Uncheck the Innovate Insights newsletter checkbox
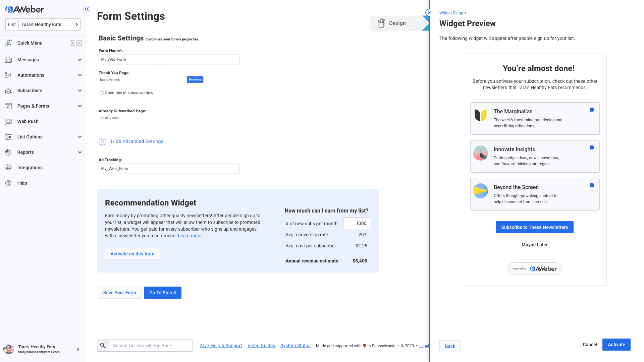The image size is (644, 362). tap(592, 147)
